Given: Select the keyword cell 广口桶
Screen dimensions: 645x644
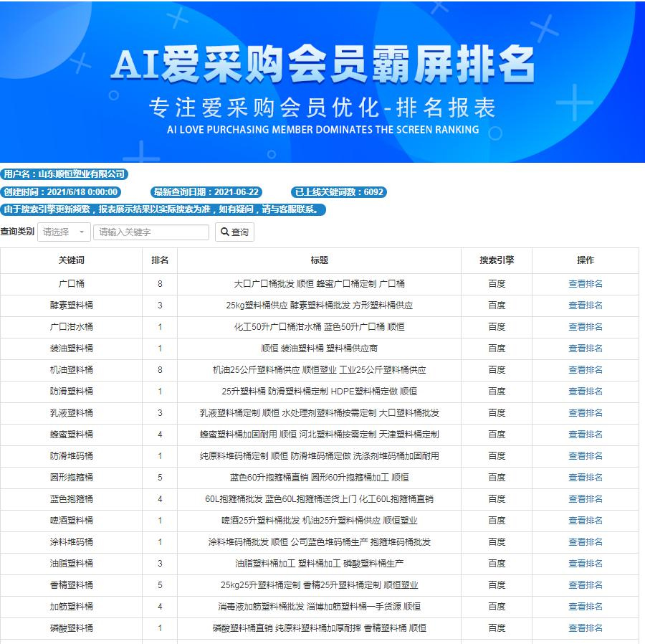Looking at the screenshot, I should tap(71, 284).
